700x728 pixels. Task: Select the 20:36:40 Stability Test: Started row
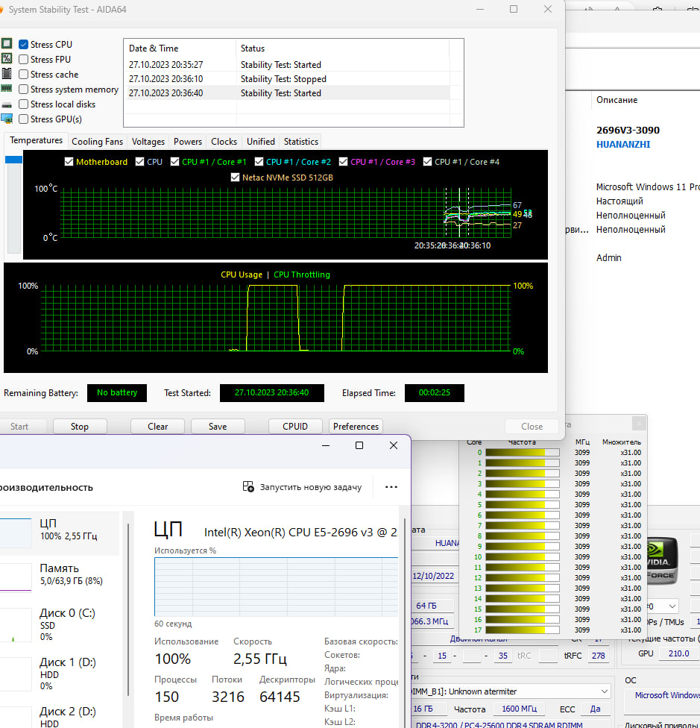(x=287, y=92)
